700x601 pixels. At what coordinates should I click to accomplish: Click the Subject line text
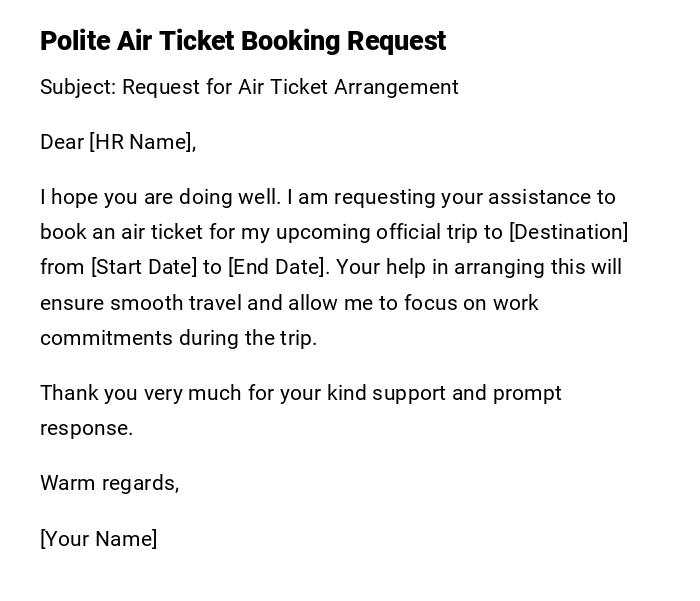coord(249,87)
